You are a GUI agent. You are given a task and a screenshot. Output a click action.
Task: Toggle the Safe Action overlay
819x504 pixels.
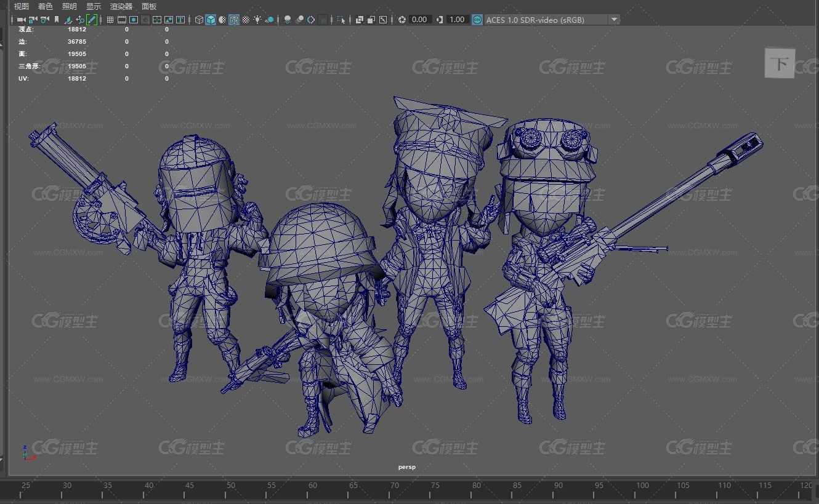(168, 20)
